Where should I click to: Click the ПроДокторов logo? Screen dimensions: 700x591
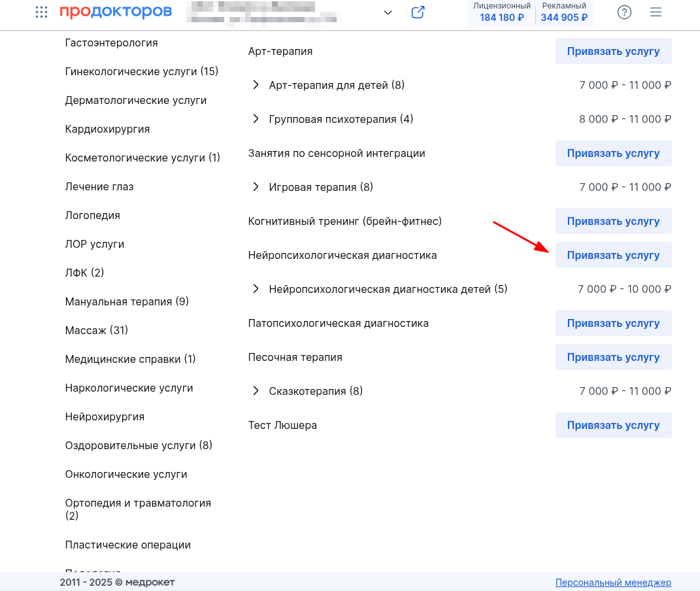116,12
